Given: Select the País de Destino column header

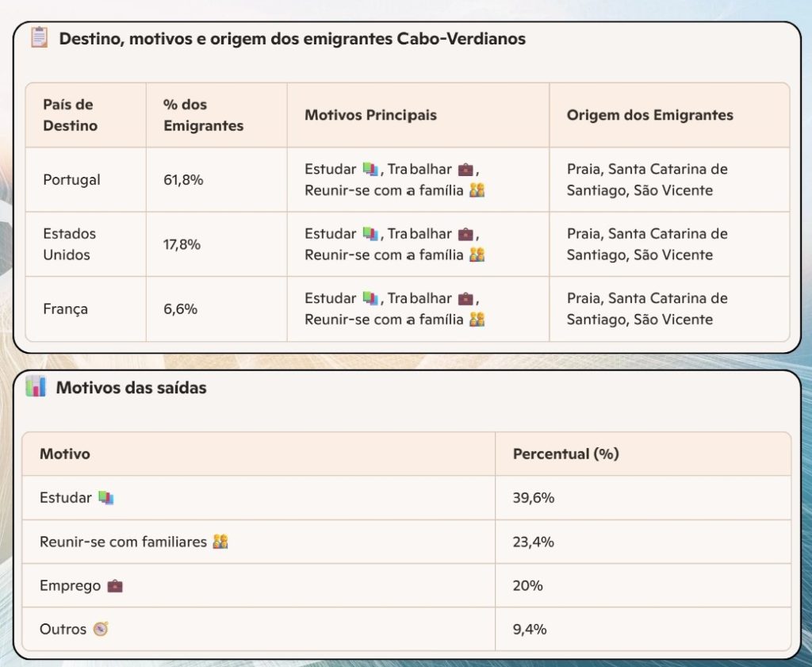Looking at the screenshot, I should [70, 115].
